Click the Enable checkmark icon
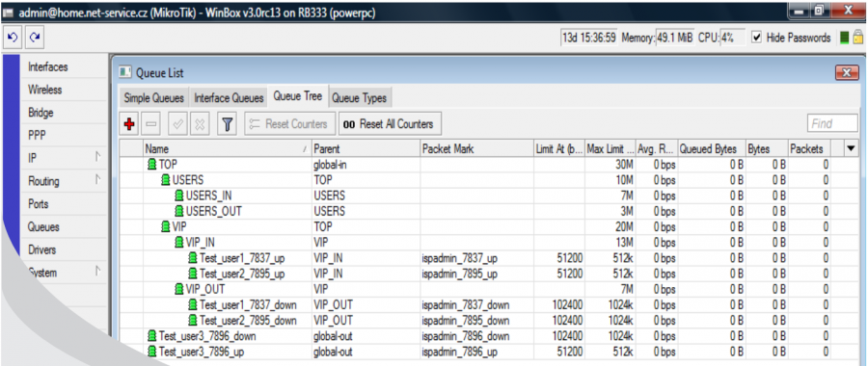 click(178, 124)
